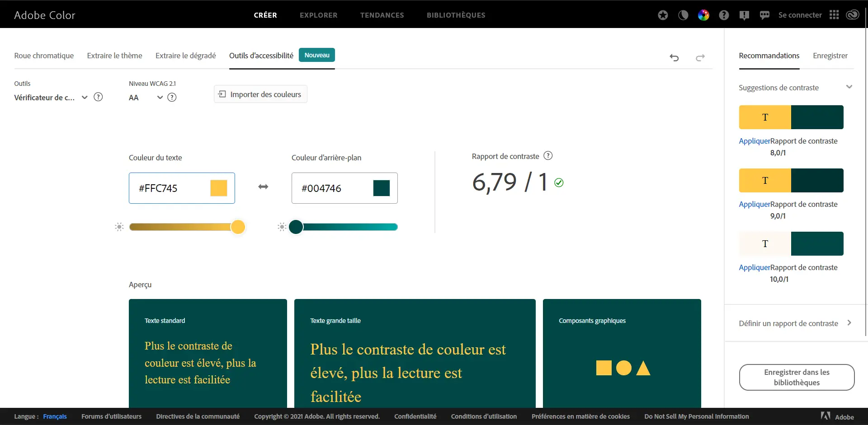Collapse Suggestions de contraste section
This screenshot has width=868, height=425.
click(x=849, y=87)
